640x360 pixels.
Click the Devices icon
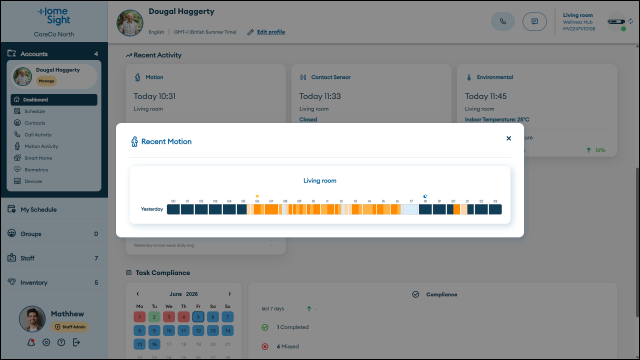[17, 181]
